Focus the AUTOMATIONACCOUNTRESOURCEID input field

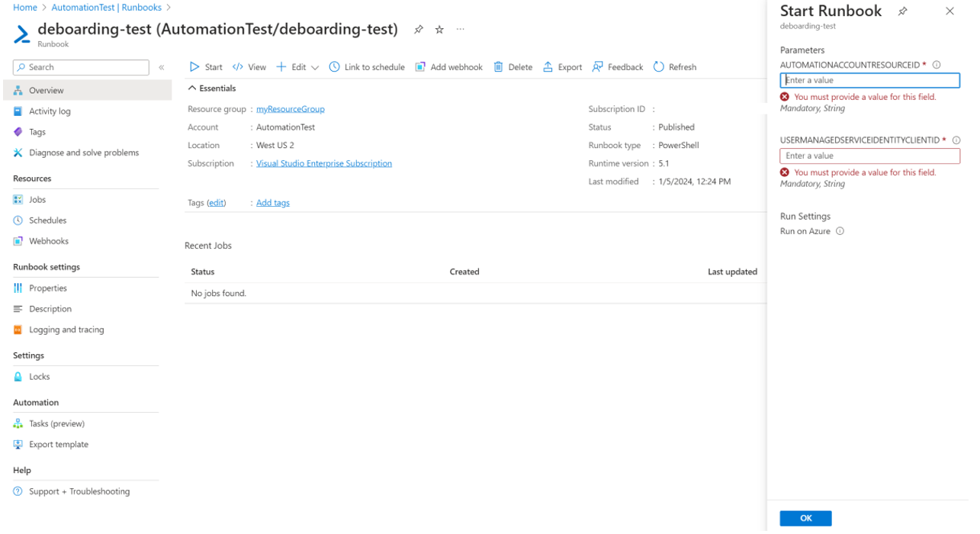(x=869, y=80)
